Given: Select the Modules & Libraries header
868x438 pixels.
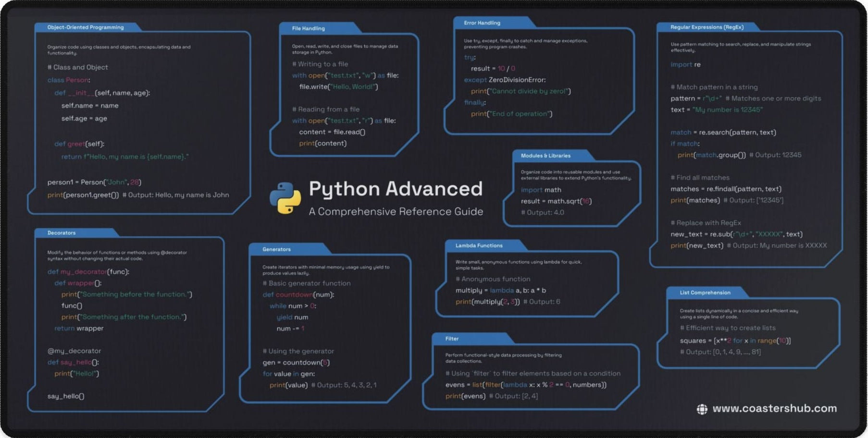Looking at the screenshot, I should (546, 156).
